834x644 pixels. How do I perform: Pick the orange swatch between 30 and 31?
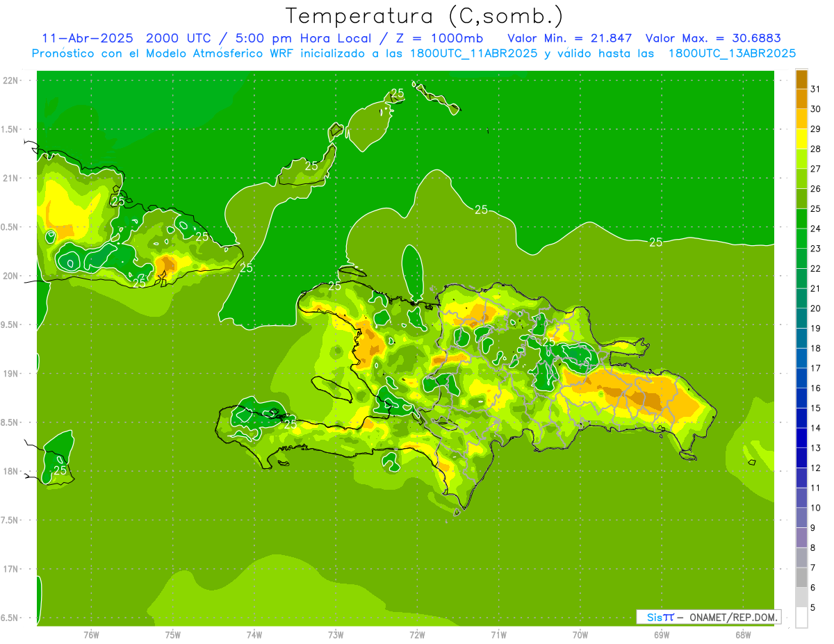pos(801,99)
